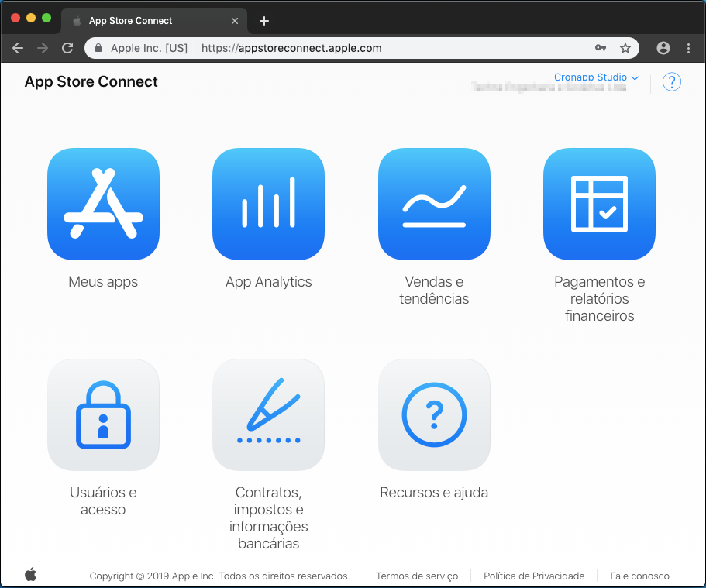Click the App Analytics label
706x588 pixels.
[268, 282]
